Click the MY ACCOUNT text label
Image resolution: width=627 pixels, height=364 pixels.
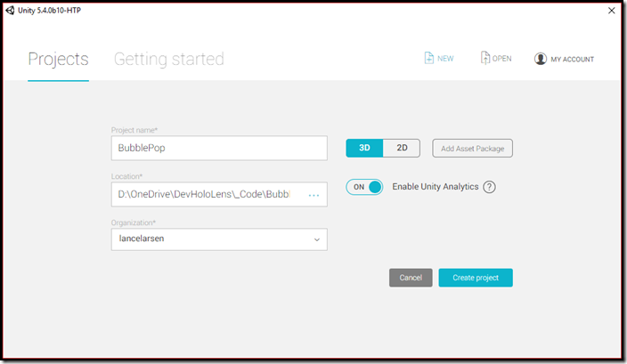[572, 59]
